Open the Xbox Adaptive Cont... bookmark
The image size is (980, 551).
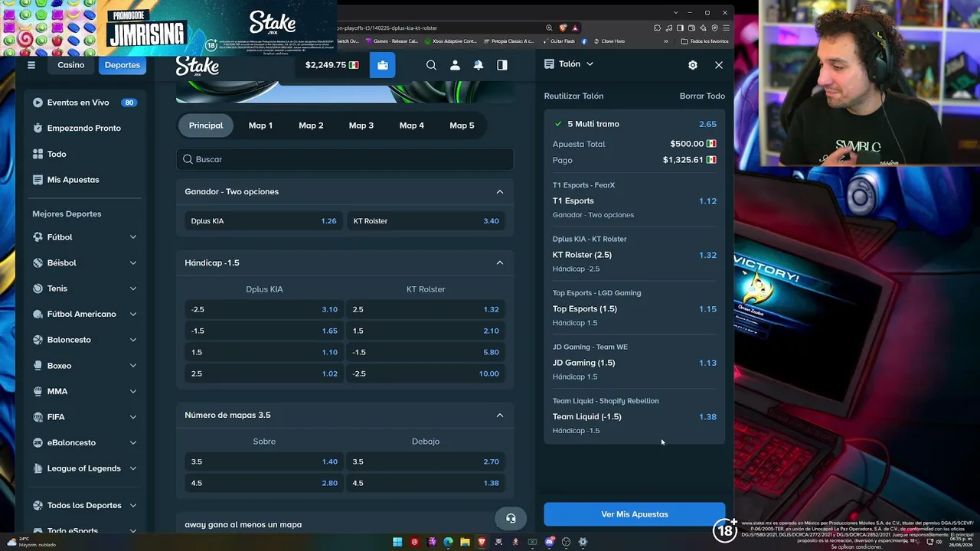click(450, 41)
